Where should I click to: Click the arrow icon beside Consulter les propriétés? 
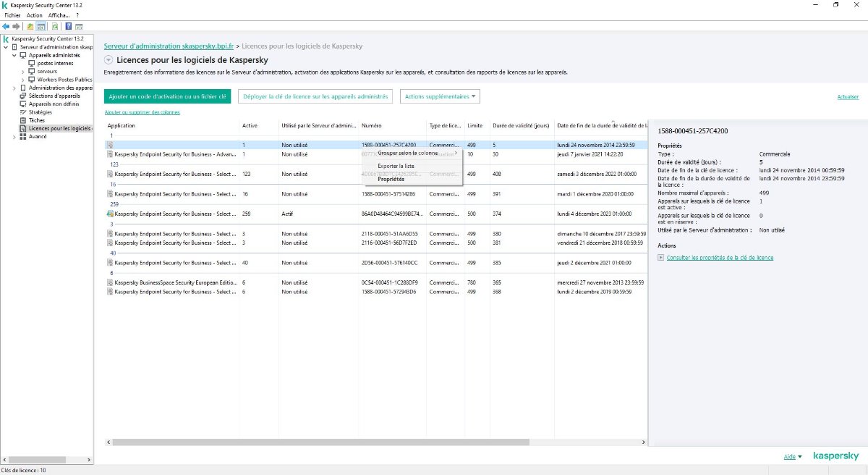click(661, 258)
